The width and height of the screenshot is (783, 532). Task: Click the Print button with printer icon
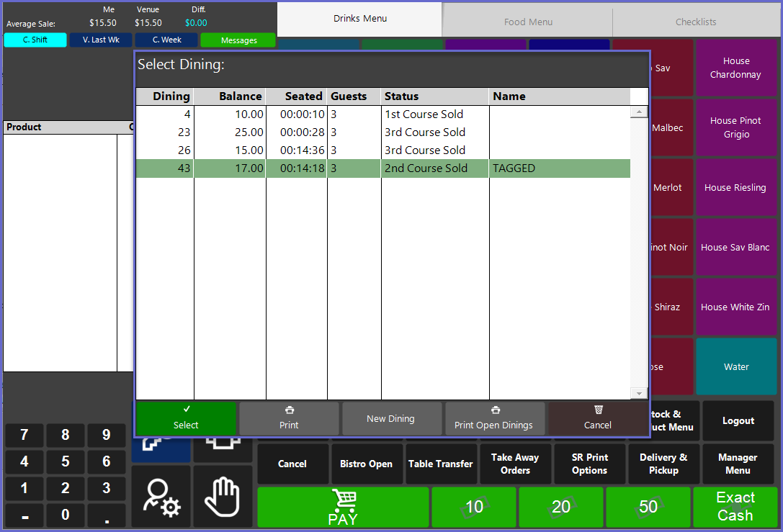289,418
